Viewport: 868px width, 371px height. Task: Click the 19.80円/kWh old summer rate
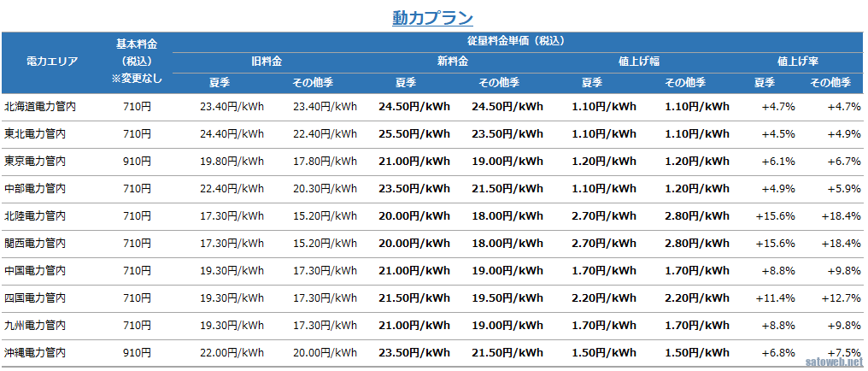coord(232,162)
